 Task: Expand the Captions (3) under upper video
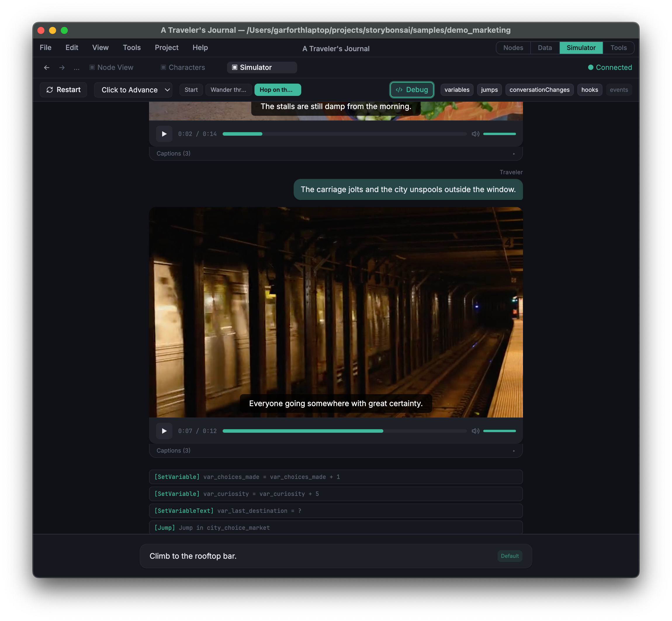coord(336,153)
